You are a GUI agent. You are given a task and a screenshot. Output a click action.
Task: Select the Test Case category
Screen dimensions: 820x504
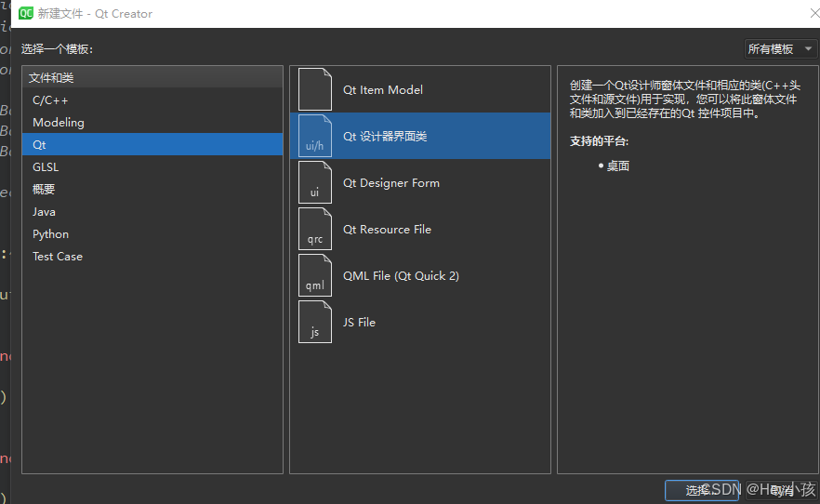pyautogui.click(x=152, y=256)
